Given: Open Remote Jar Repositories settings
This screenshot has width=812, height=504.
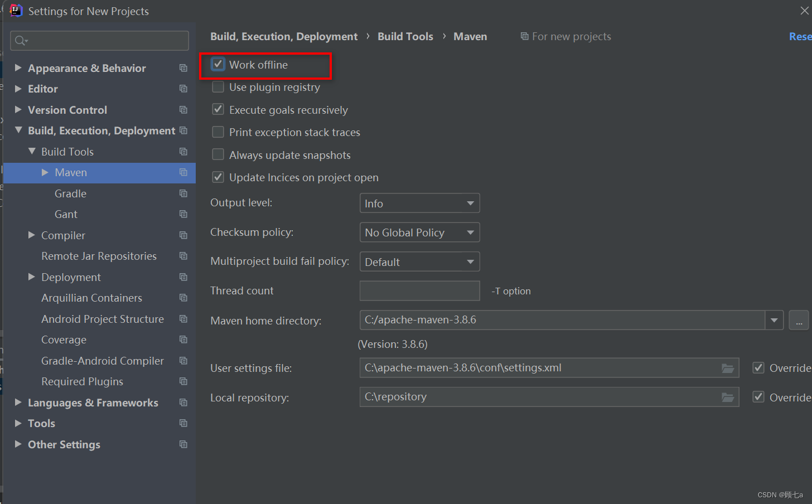Looking at the screenshot, I should coord(99,256).
